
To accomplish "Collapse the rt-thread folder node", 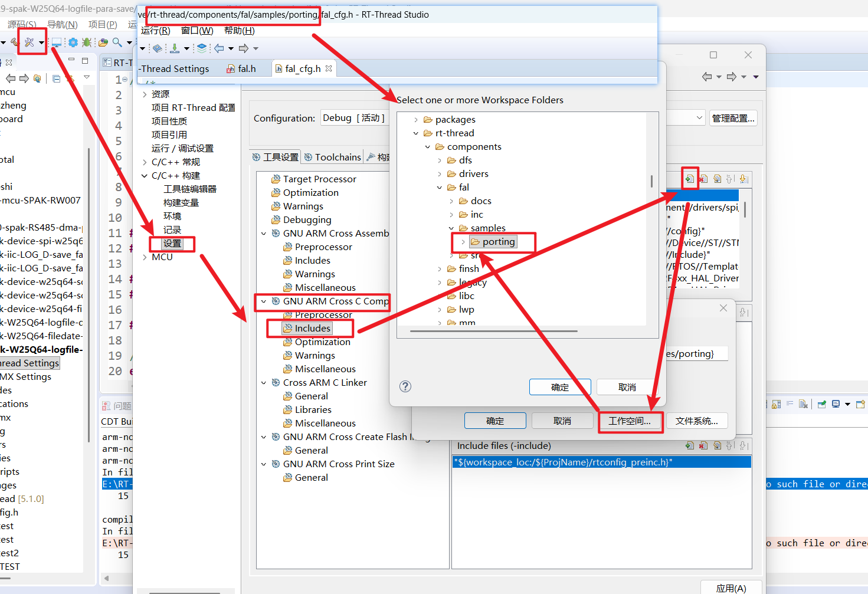I will pyautogui.click(x=416, y=133).
